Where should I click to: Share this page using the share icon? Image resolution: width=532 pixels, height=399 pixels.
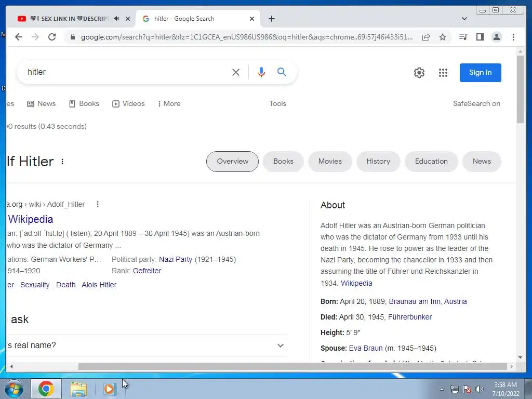coord(426,37)
